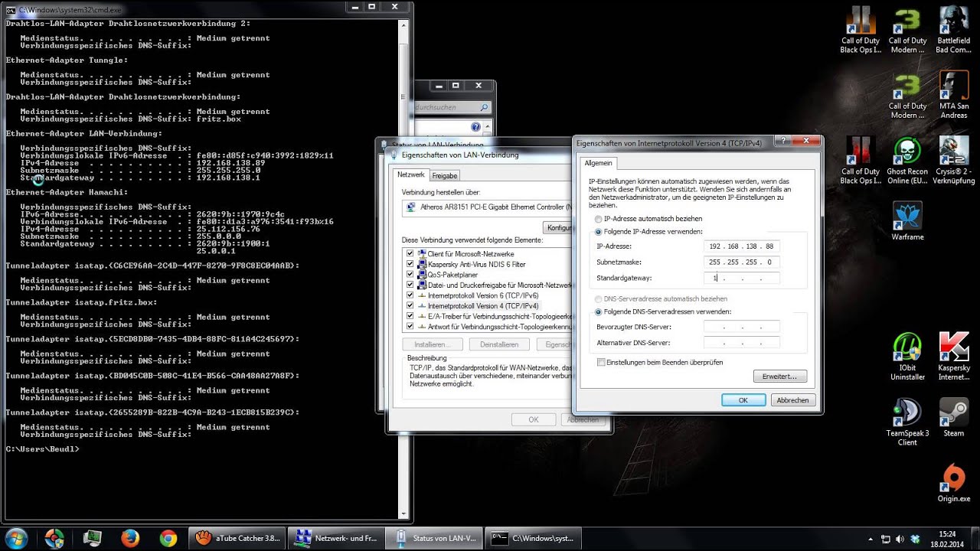The height and width of the screenshot is (551, 980).
Task: Click the help question mark in IPv4 dialog title bar
Action: [x=782, y=142]
